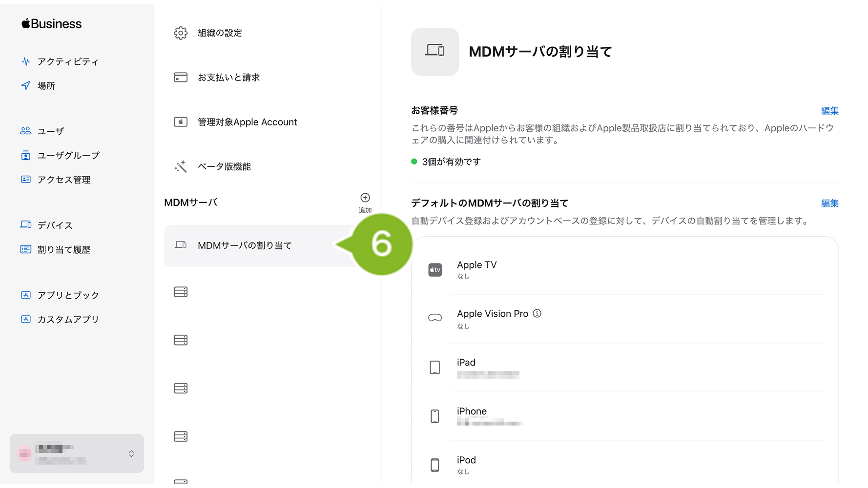
Task: Click the 割り当て履歴 list icon
Action: pos(26,249)
